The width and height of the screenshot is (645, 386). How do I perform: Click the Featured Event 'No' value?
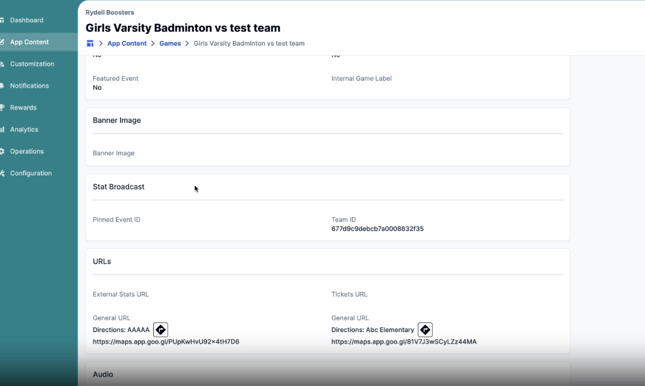point(97,88)
